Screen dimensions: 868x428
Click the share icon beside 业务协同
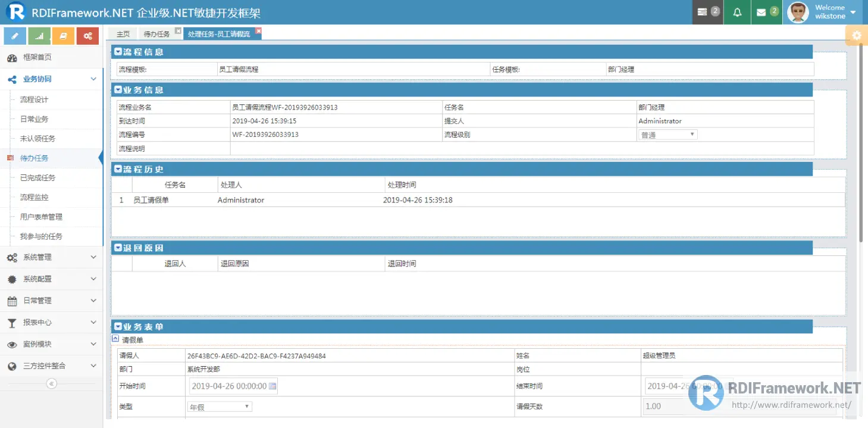click(12, 79)
